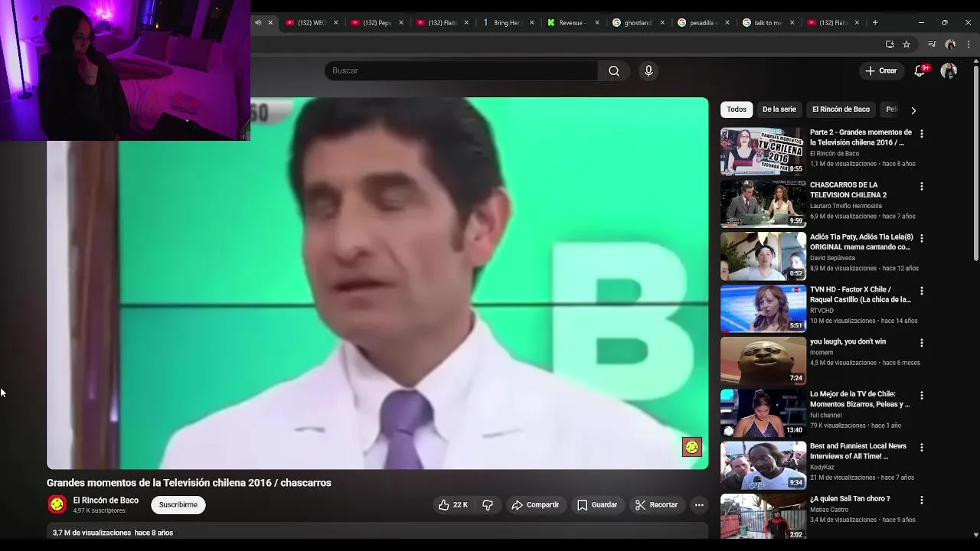The width and height of the screenshot is (980, 551).
Task: Open thumbnail of Lo Mejor de la TV de Chile
Action: [763, 413]
